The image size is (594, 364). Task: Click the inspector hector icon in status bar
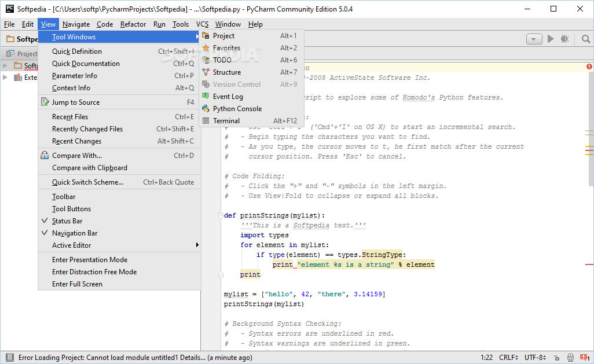pos(570,358)
